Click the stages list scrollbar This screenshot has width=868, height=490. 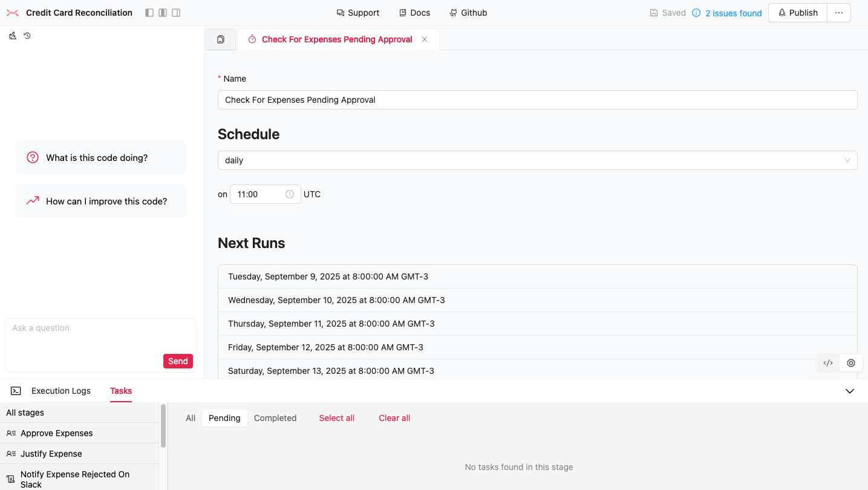[x=163, y=426]
